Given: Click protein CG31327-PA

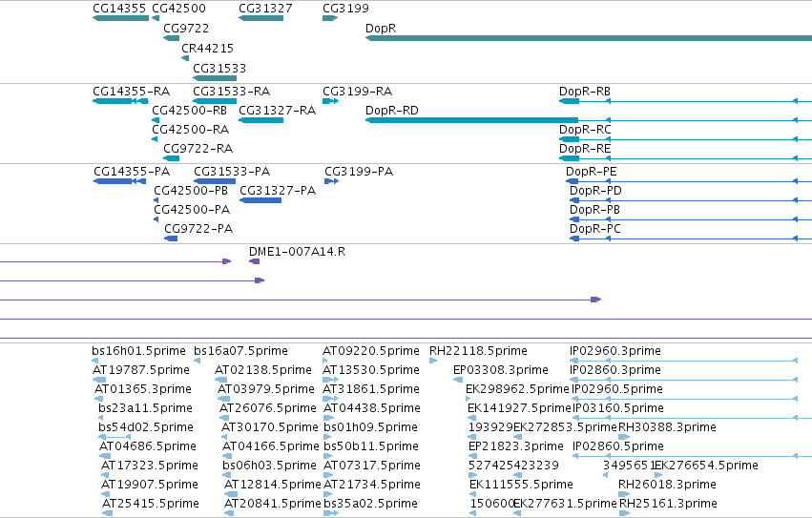Looking at the screenshot, I should click(278, 191).
